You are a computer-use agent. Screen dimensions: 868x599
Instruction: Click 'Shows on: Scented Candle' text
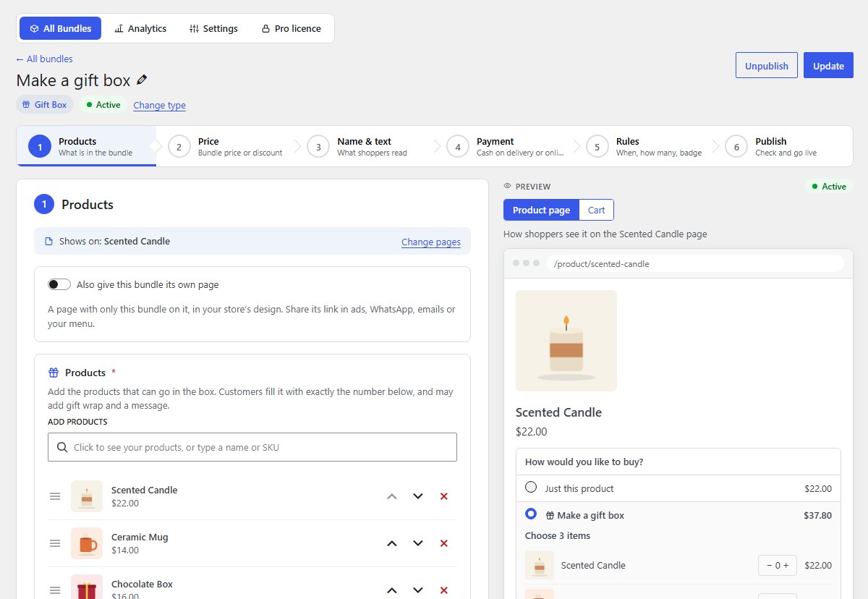[x=114, y=242]
